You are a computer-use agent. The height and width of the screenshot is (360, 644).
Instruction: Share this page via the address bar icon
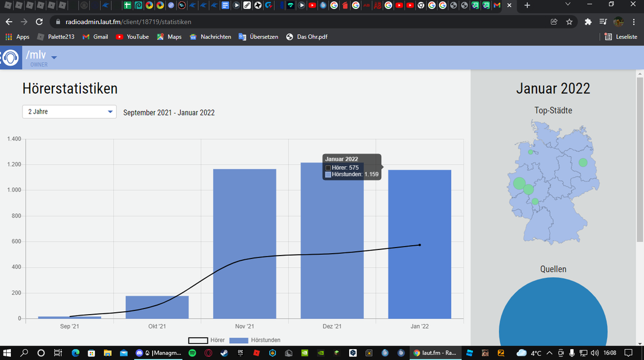(x=553, y=22)
